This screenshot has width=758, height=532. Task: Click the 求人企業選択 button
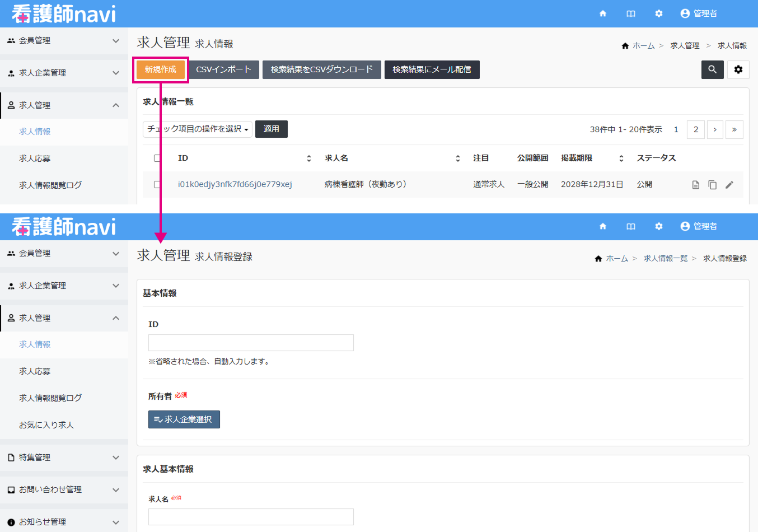184,419
